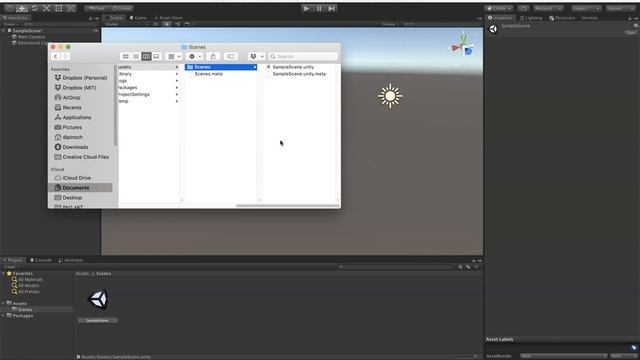Select Main Camera in Hierarchy
The image size is (640, 360).
click(x=31, y=37)
